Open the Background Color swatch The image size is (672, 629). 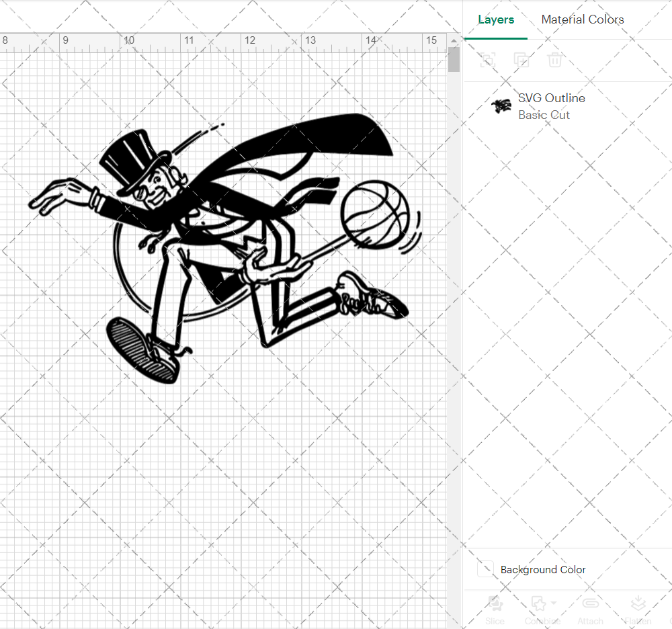[486, 569]
